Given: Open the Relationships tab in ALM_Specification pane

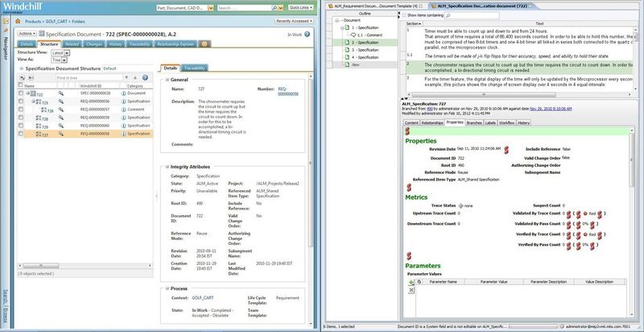Looking at the screenshot, I should click(x=432, y=122).
